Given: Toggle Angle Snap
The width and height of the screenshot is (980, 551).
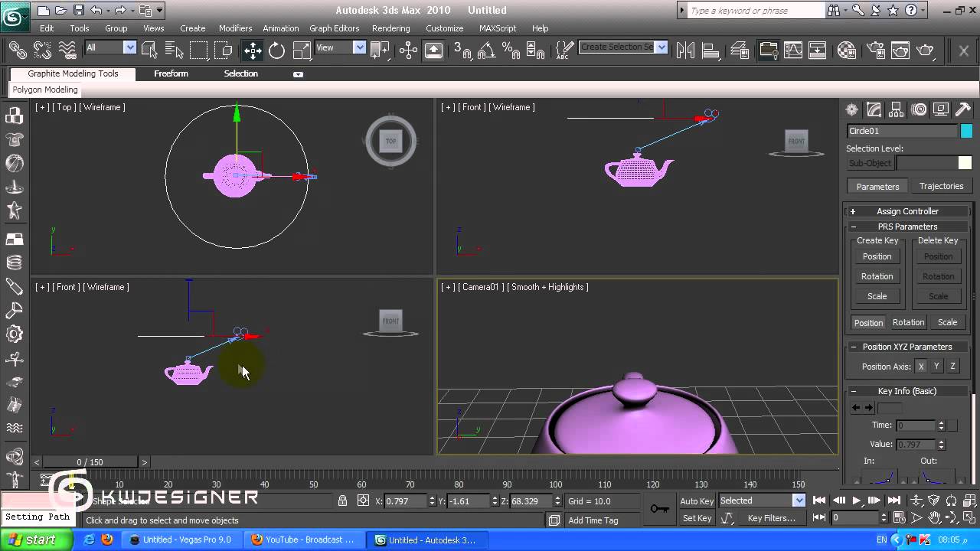Looking at the screenshot, I should tap(486, 51).
